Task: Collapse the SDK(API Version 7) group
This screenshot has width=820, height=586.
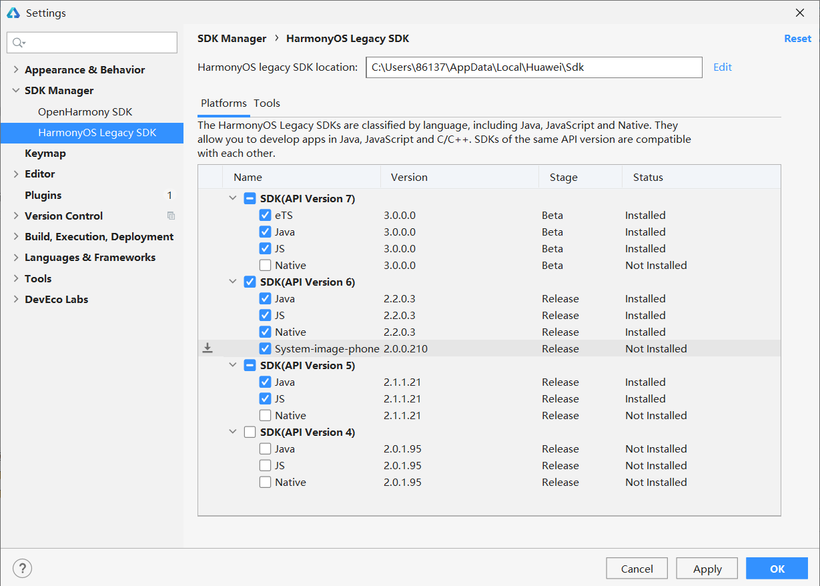Action: coord(233,198)
